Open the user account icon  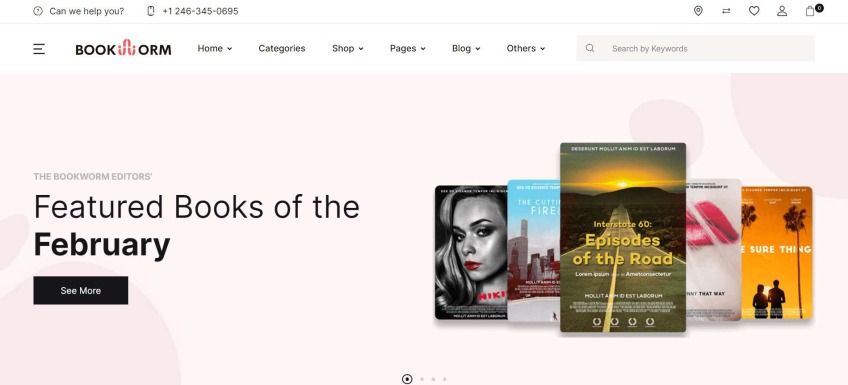pyautogui.click(x=782, y=11)
